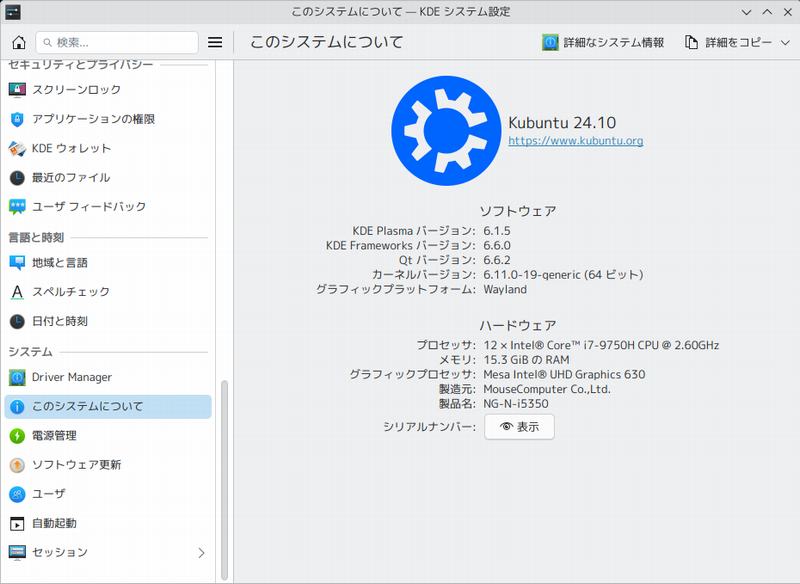This screenshot has height=584, width=800.
Task: Click the 検索 search field
Action: 117,42
